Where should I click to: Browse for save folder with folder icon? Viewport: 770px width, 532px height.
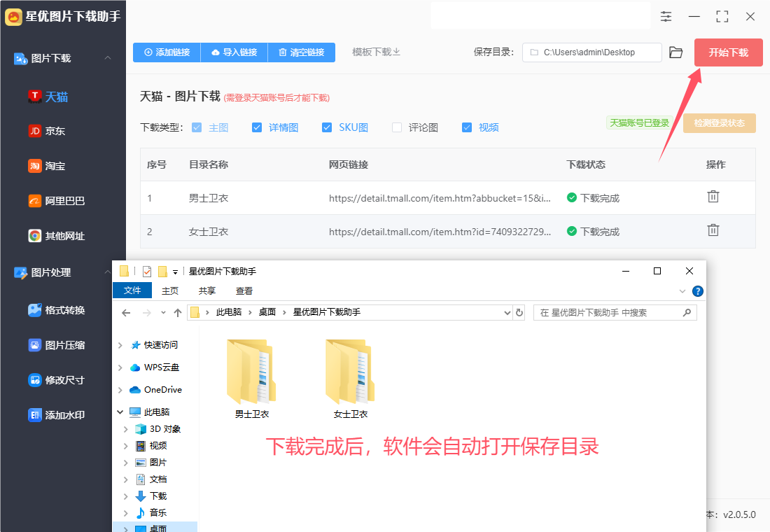point(676,52)
